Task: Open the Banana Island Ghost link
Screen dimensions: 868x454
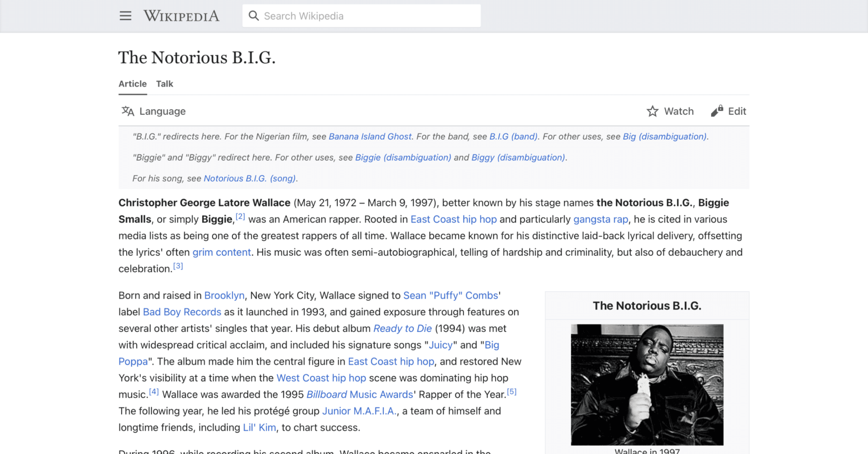Action: [370, 136]
